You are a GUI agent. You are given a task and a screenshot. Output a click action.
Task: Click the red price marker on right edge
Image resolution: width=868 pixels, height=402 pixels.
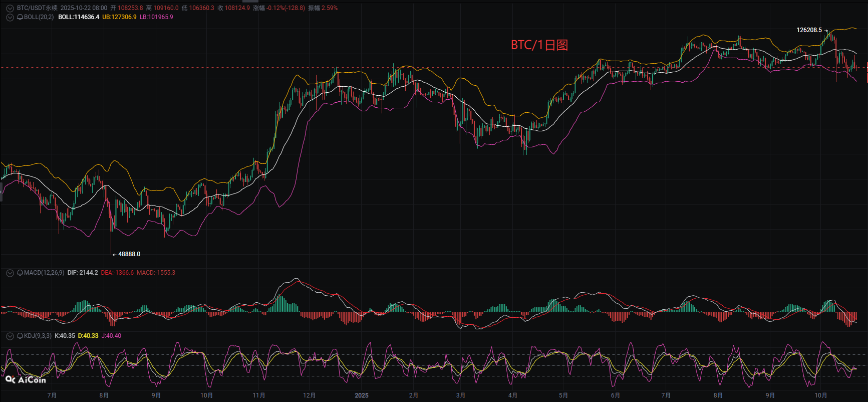tap(866, 67)
